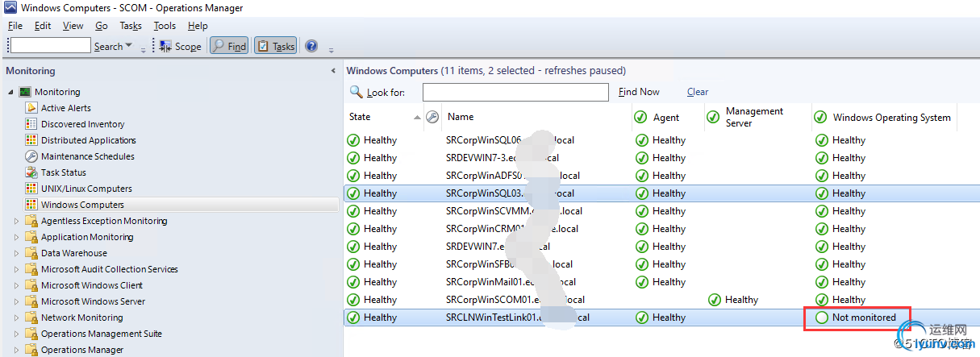Viewport: 980px width, 357px height.
Task: Select the SRCLNWinTestLink01 computer row
Action: [661, 318]
